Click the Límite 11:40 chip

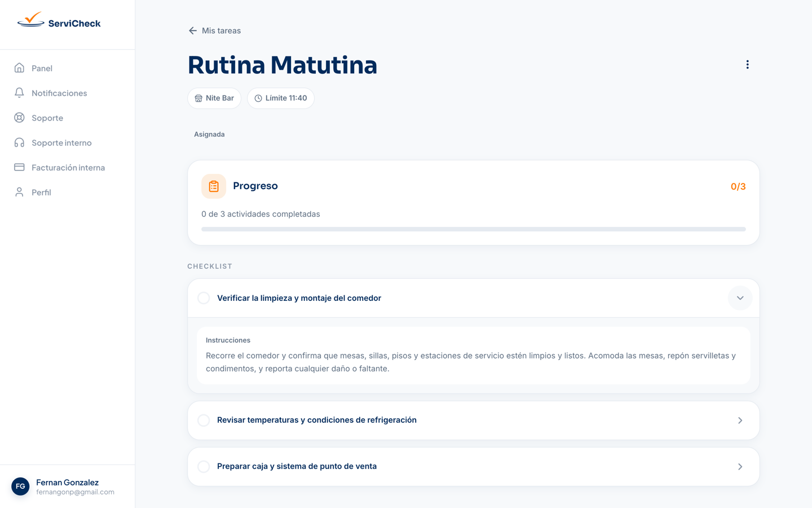281,98
